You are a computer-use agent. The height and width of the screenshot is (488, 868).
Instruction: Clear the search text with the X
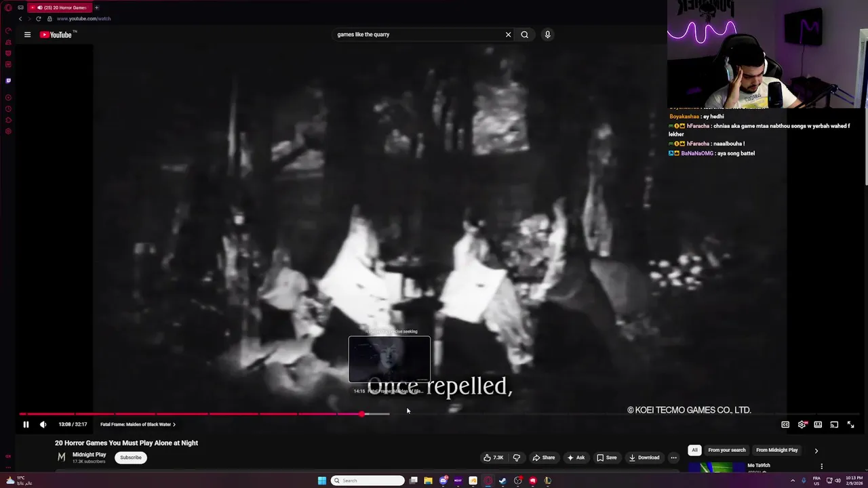pos(508,35)
